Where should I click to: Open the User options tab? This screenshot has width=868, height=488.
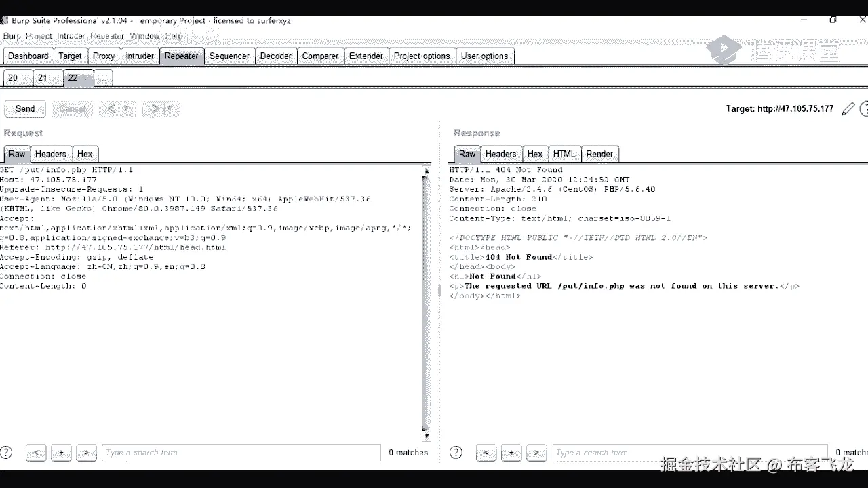click(x=484, y=56)
